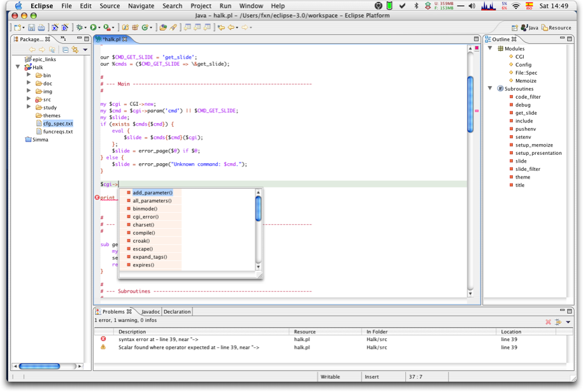The width and height of the screenshot is (583, 392).
Task: Select cfg_spec.txt in Package Explorer
Action: click(x=58, y=124)
